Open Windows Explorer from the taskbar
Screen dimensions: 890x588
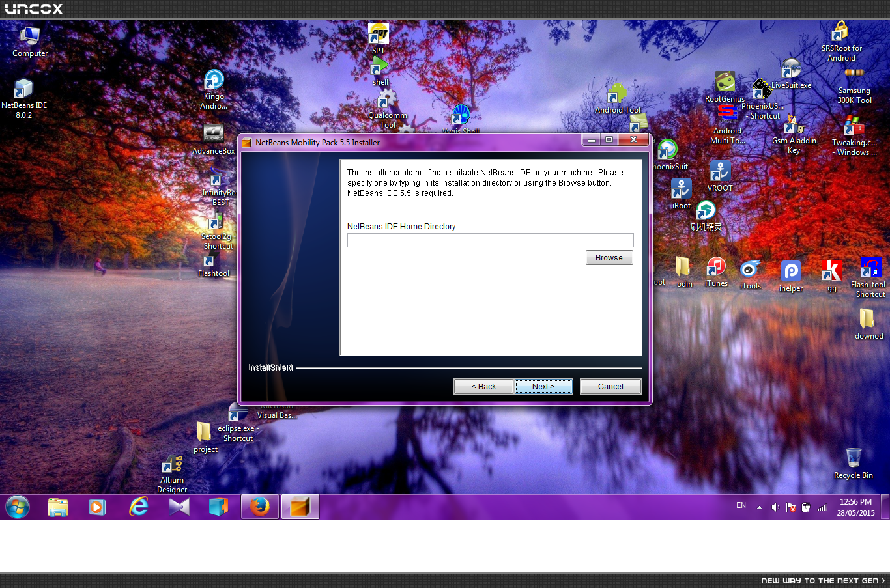pos(58,507)
